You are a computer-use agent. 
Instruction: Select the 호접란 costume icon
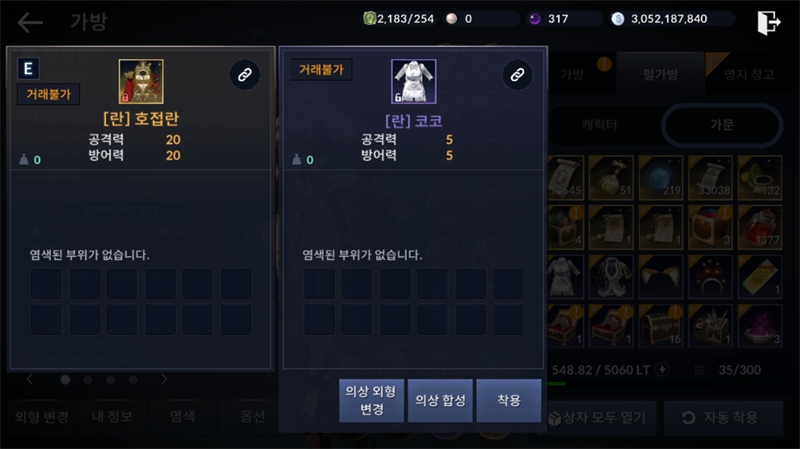point(141,82)
